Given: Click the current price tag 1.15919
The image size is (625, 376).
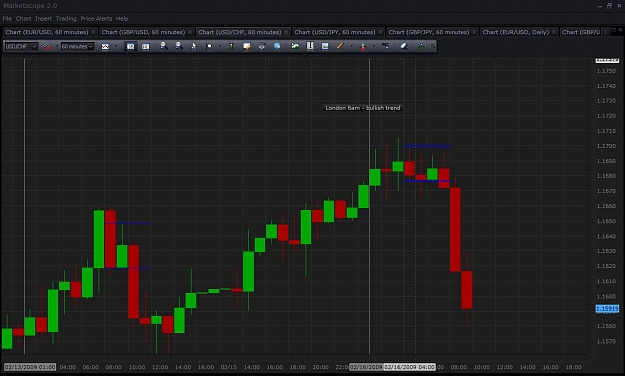Looking at the screenshot, I should pyautogui.click(x=607, y=309).
